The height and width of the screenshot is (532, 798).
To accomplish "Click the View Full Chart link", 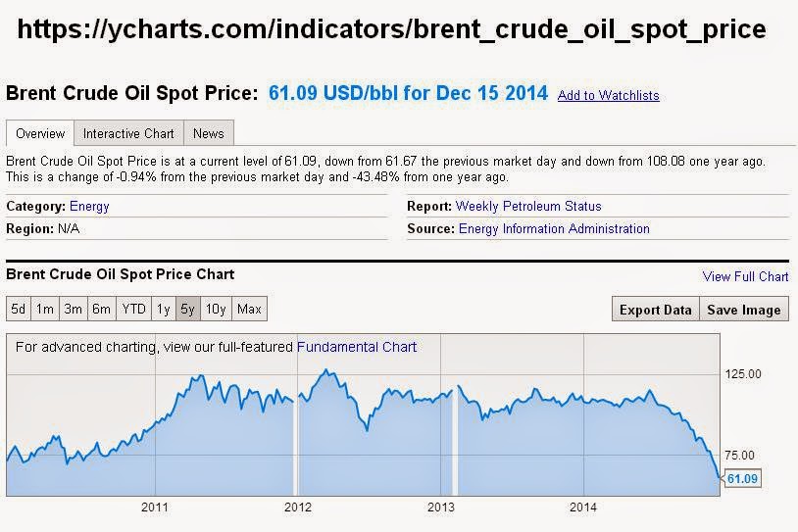I will pos(745,277).
